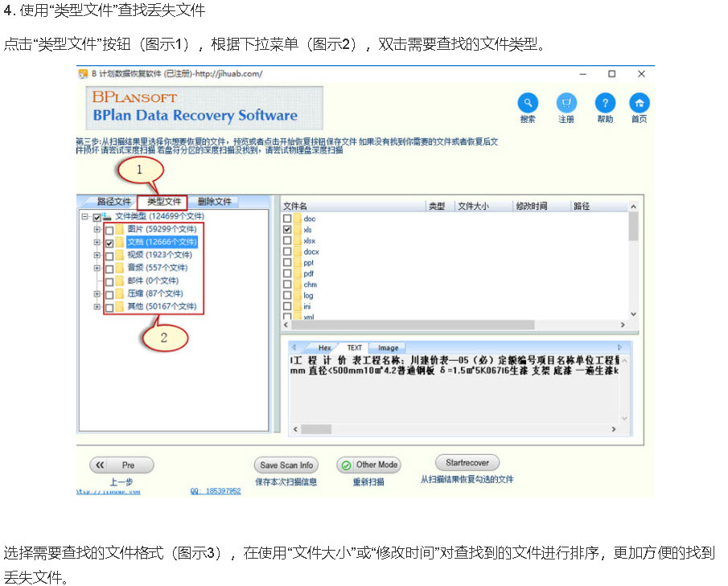Viewport: 728px width, 586px height.
Task: Click the pdf folder icon in file list
Action: click(x=298, y=273)
